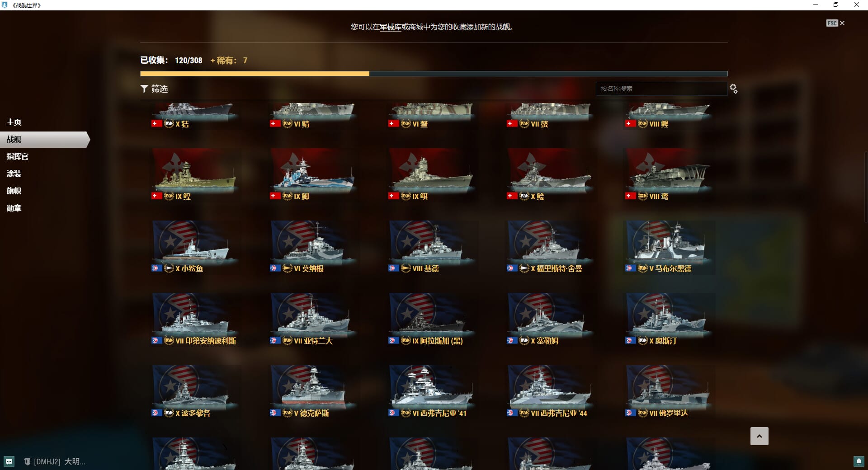Open the 筛选 filter funnel icon
868x470 pixels.
(144, 89)
